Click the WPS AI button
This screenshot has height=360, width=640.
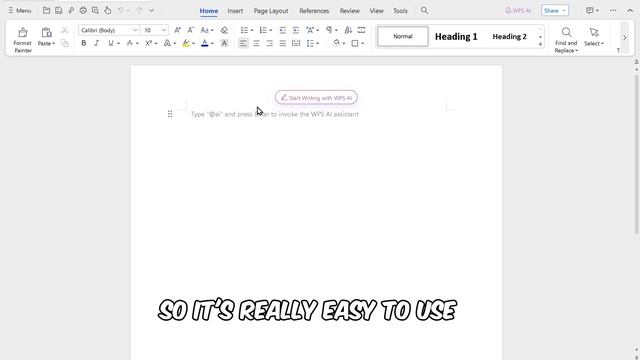click(x=518, y=11)
